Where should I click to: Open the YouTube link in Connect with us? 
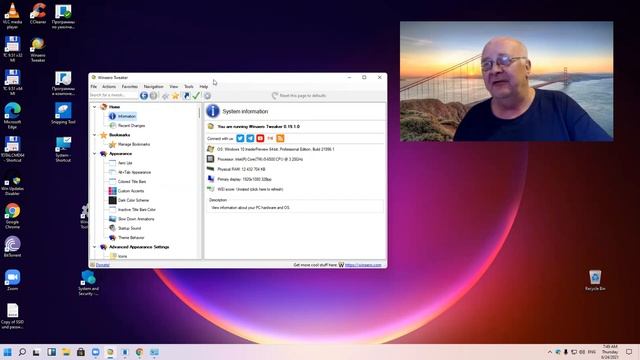[x=260, y=138]
